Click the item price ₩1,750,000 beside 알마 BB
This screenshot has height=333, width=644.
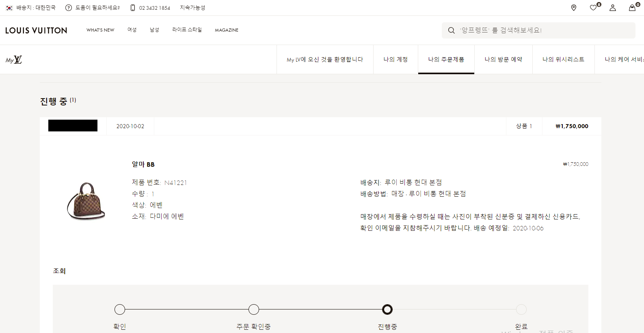[576, 164]
